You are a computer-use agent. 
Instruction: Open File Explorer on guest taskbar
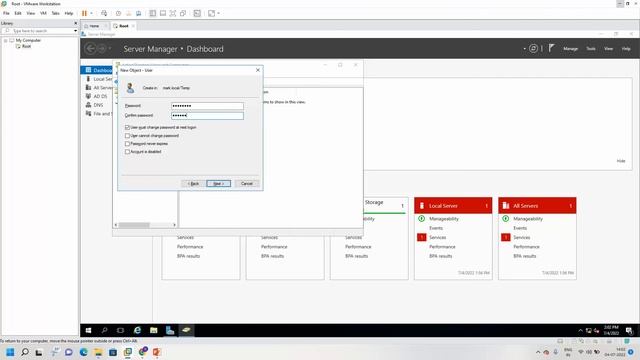(x=153, y=331)
